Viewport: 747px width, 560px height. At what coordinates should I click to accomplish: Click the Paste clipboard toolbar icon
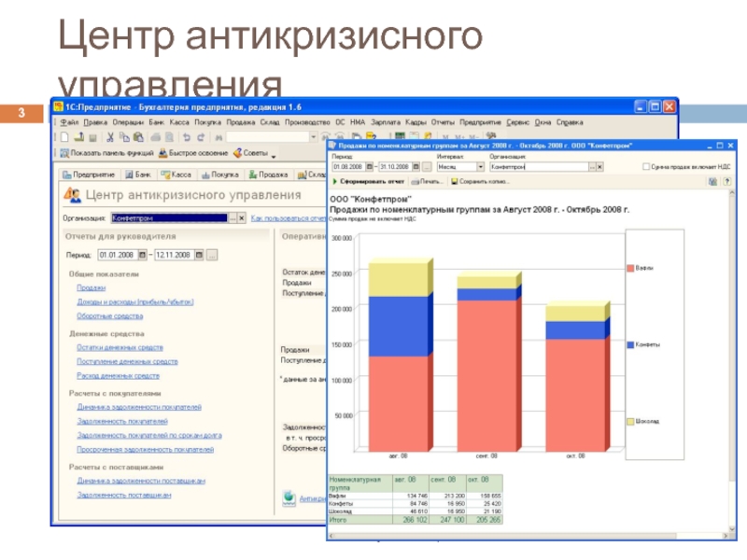tap(138, 137)
